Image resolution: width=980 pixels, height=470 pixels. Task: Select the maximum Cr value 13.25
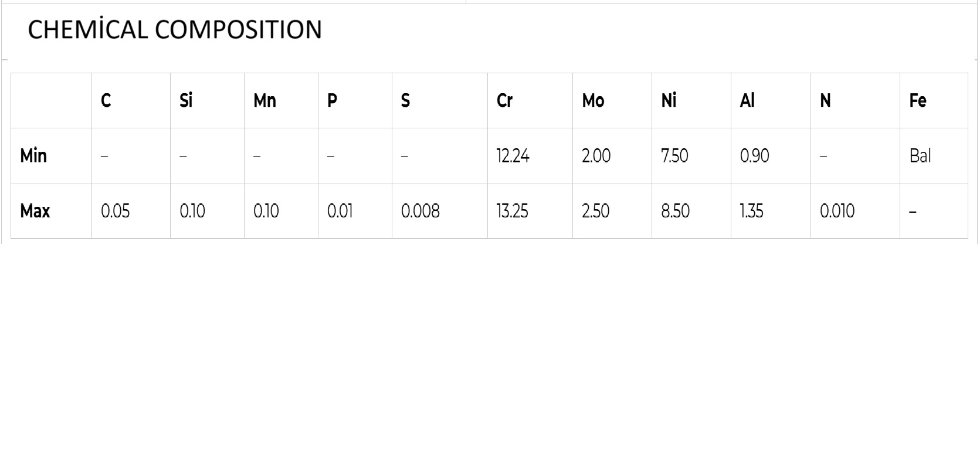(512, 211)
